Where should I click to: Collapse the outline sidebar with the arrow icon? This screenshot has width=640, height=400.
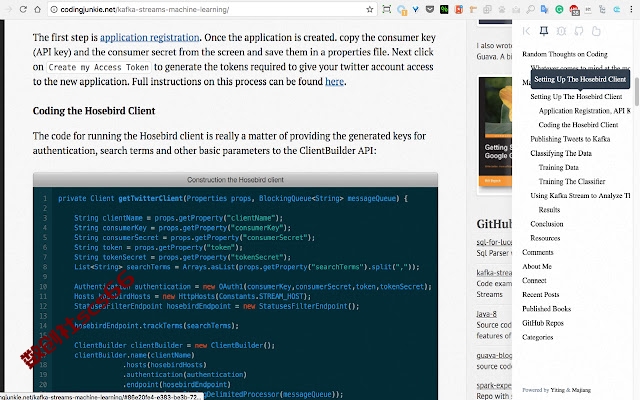click(x=527, y=31)
